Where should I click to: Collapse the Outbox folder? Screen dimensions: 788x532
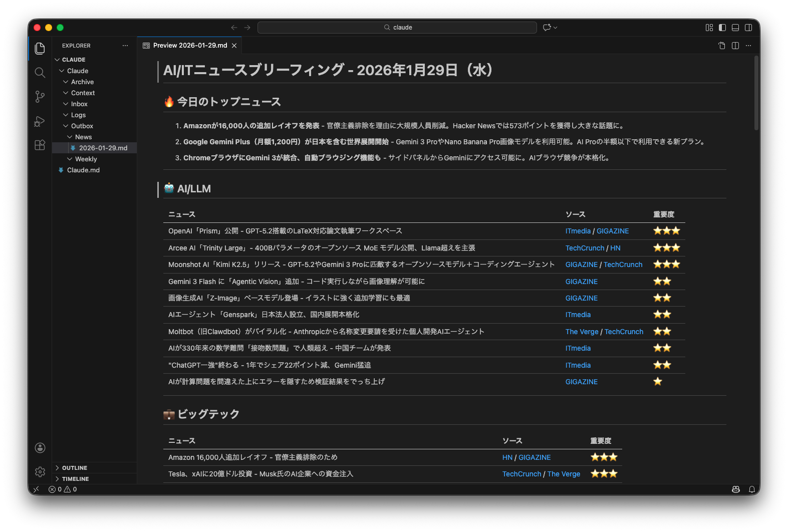(82, 126)
